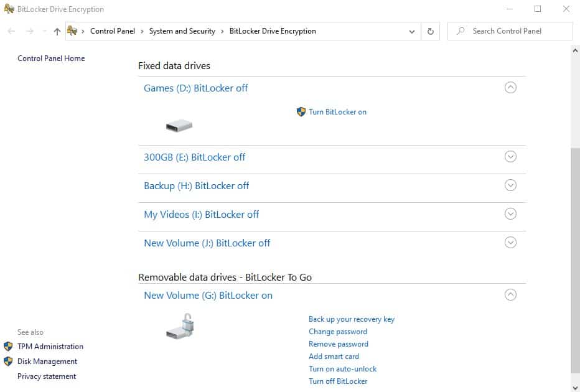Click the scroll down arrow

[575, 388]
